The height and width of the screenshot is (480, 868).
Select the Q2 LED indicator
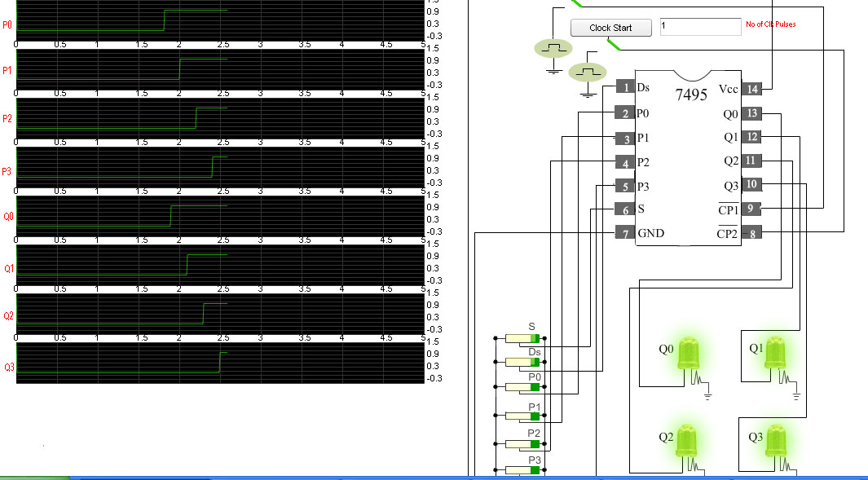[x=687, y=441]
